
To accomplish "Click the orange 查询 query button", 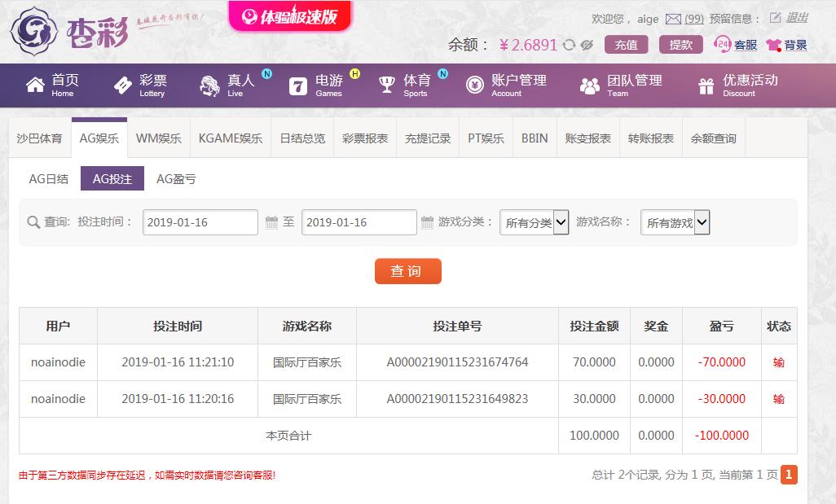I will coord(408,271).
